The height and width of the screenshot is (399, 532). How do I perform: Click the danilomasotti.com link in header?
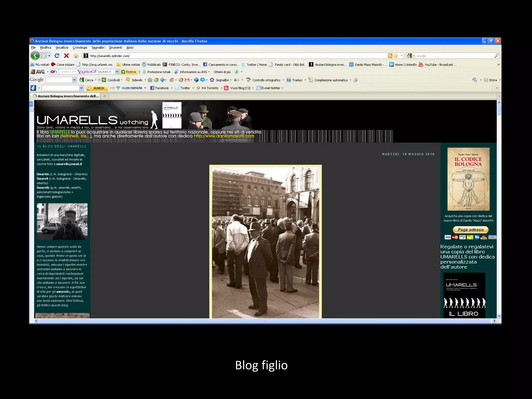click(224, 136)
